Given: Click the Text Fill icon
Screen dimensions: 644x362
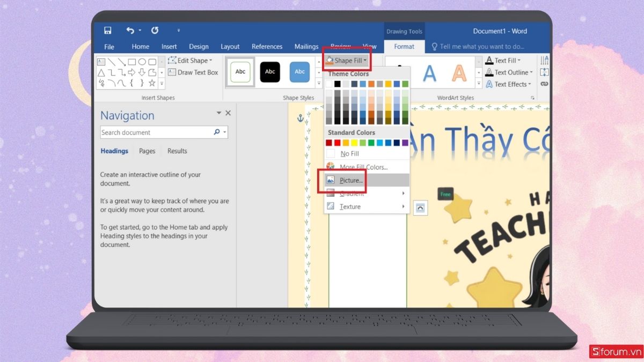Looking at the screenshot, I should click(x=490, y=60).
